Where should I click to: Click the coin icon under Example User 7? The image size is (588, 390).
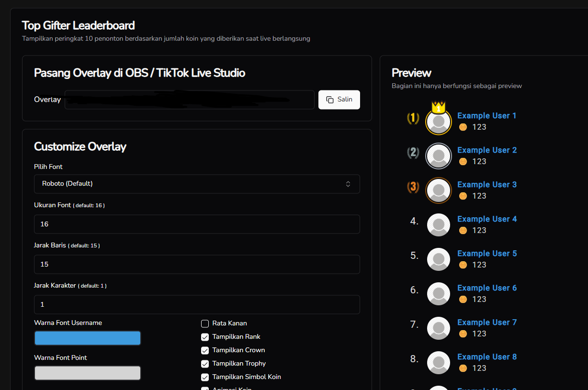[463, 334]
